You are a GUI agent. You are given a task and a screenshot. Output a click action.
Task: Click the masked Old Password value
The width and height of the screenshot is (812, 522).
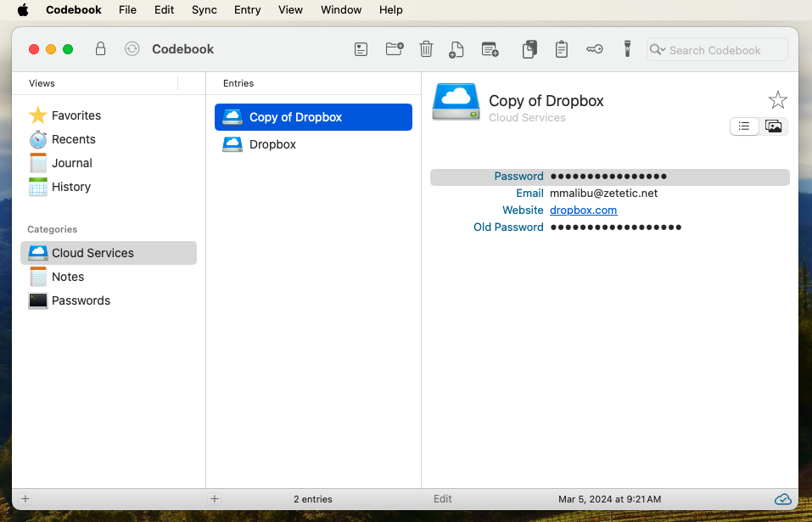pyautogui.click(x=616, y=227)
